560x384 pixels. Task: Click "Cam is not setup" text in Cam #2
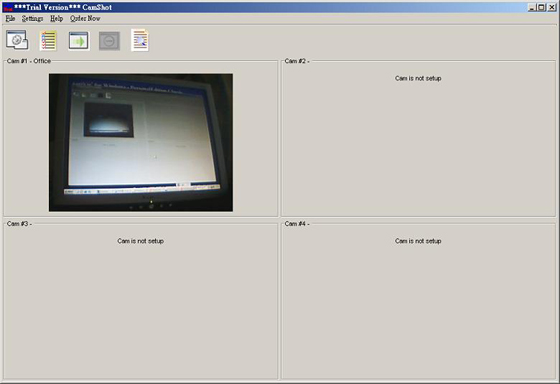tap(418, 78)
